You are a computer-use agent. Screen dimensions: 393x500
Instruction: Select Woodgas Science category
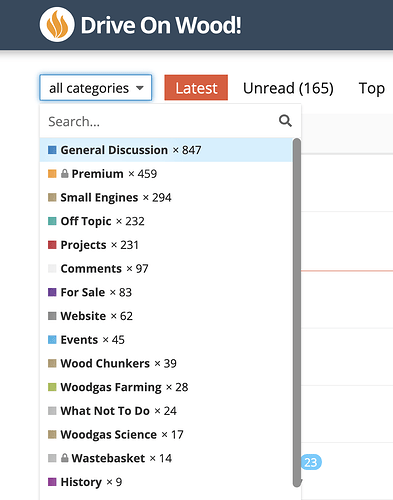tap(166, 434)
